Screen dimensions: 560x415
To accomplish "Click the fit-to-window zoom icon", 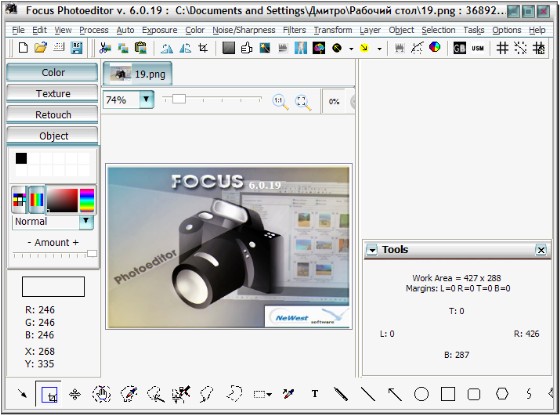I will [x=303, y=102].
